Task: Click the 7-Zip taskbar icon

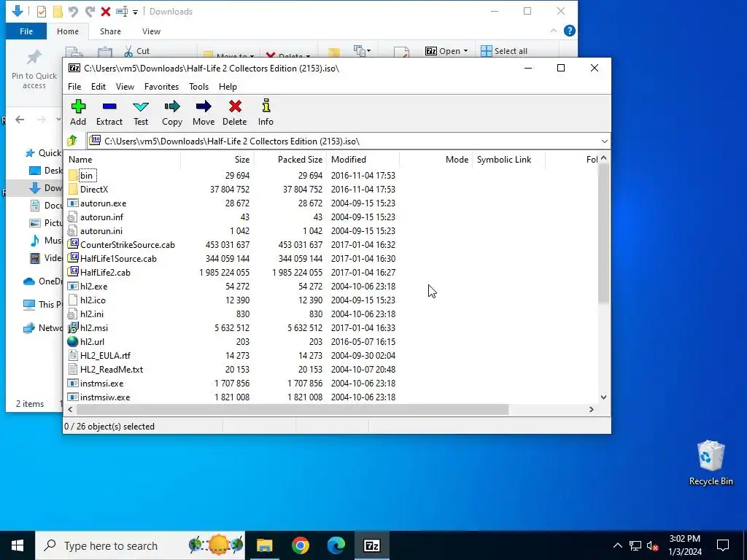Action: coord(371,545)
